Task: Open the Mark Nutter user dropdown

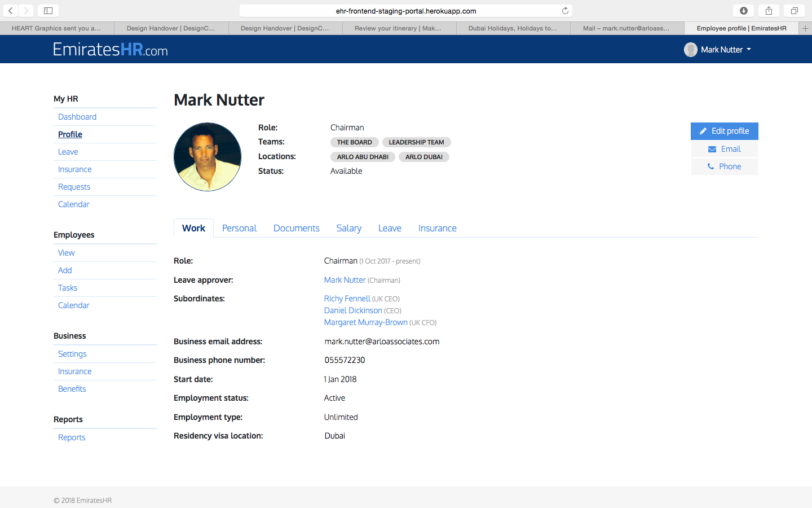Action: coord(718,50)
